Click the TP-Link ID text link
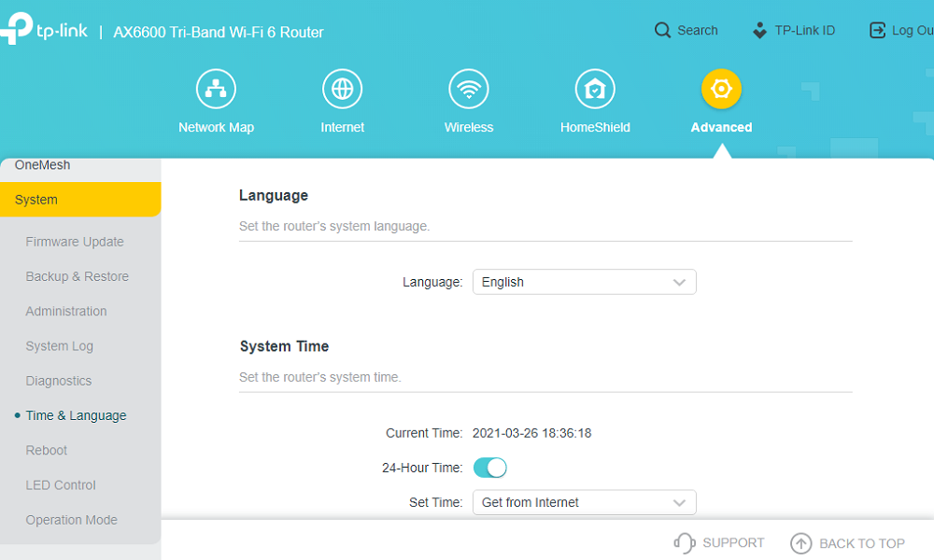 click(x=805, y=31)
